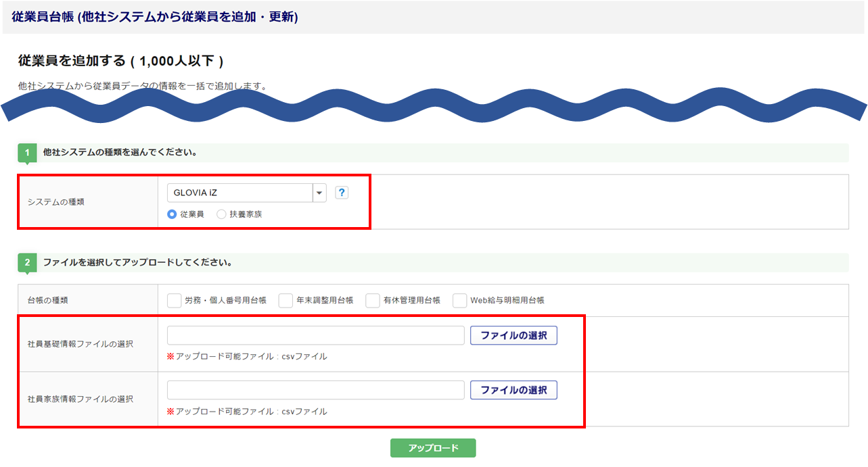
Task: Click the green step 2 badge
Action: point(27,264)
